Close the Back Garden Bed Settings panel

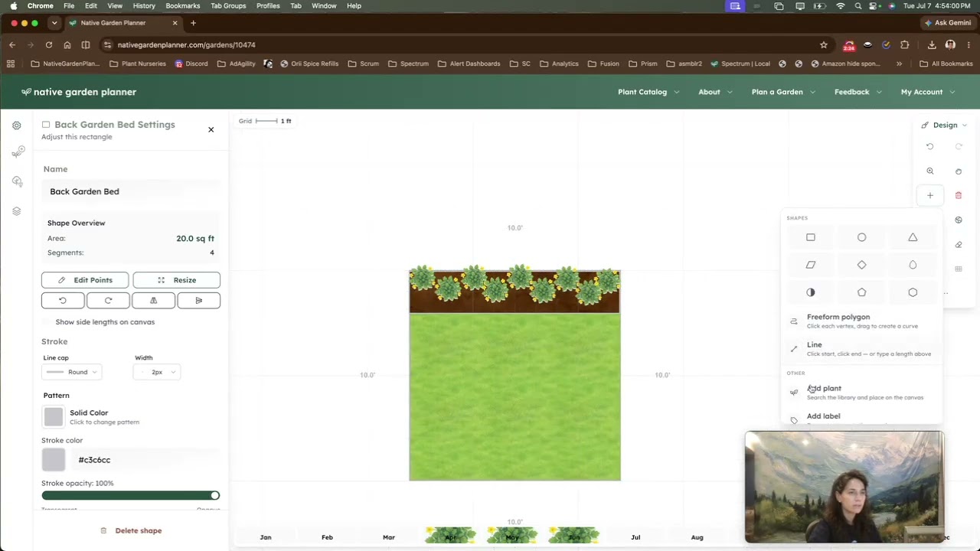coord(211,129)
